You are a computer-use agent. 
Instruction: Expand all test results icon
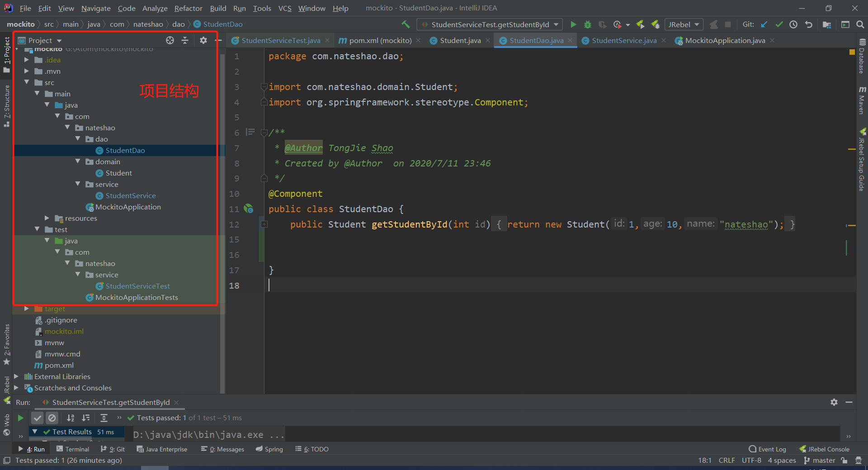104,418
